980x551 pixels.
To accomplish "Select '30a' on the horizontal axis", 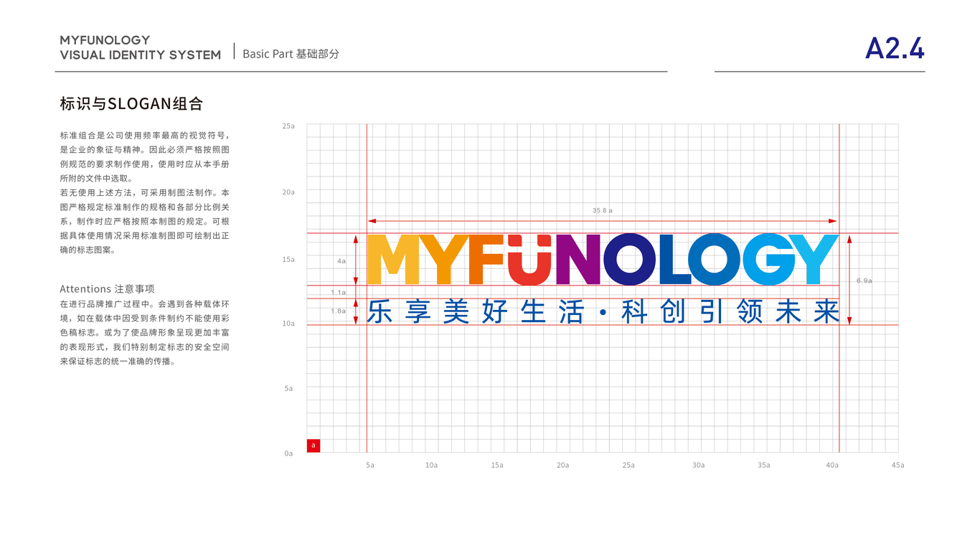I will point(698,465).
